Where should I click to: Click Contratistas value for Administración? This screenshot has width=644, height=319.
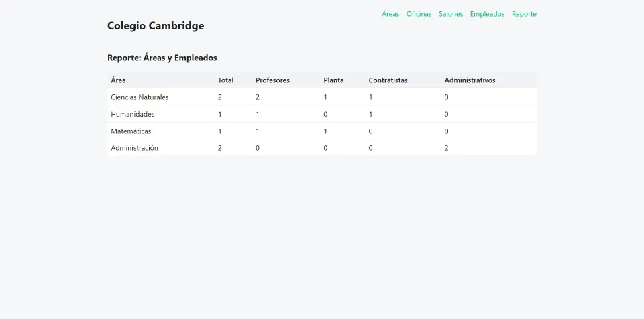pyautogui.click(x=370, y=148)
